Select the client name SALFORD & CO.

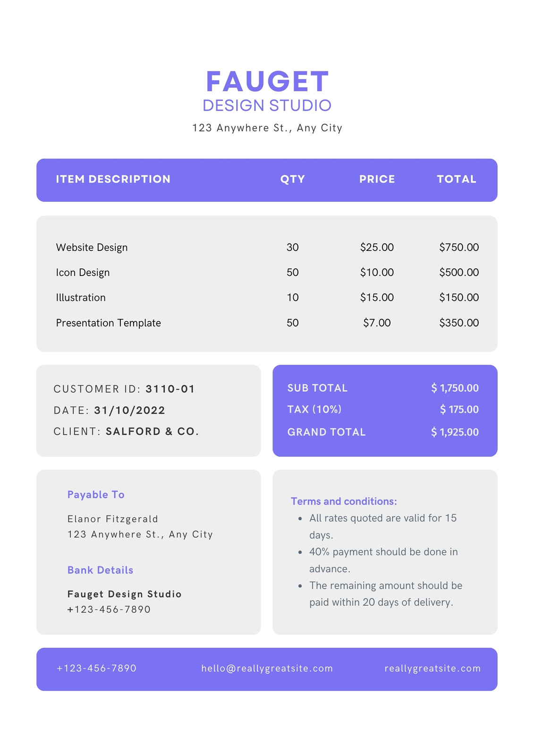153,431
